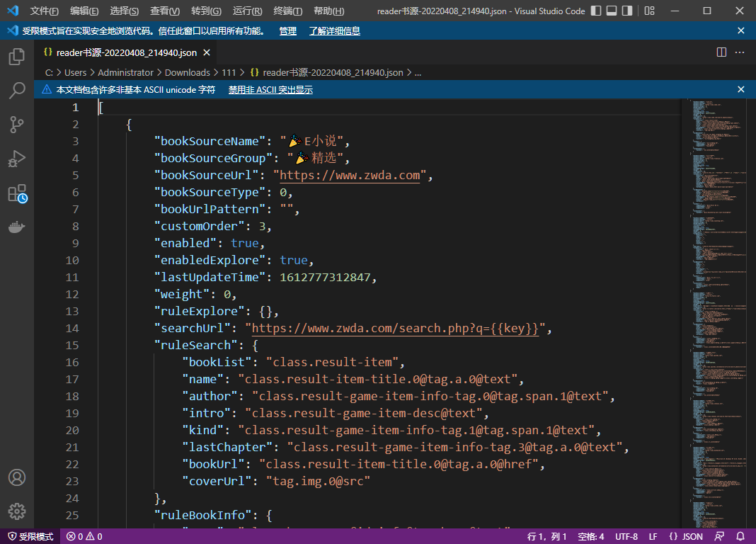Click the value 1612777312847 on line 11
The width and height of the screenshot is (756, 544).
point(325,277)
